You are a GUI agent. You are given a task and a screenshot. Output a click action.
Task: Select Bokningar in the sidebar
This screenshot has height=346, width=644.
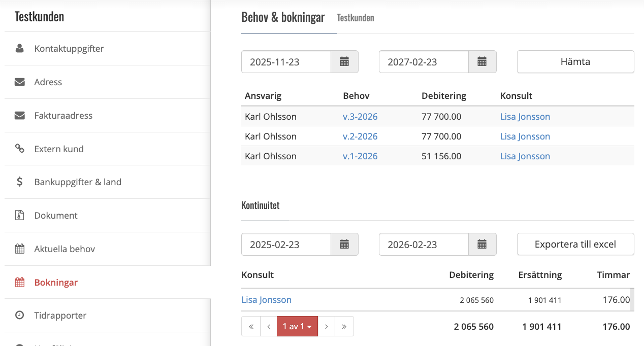(107, 282)
